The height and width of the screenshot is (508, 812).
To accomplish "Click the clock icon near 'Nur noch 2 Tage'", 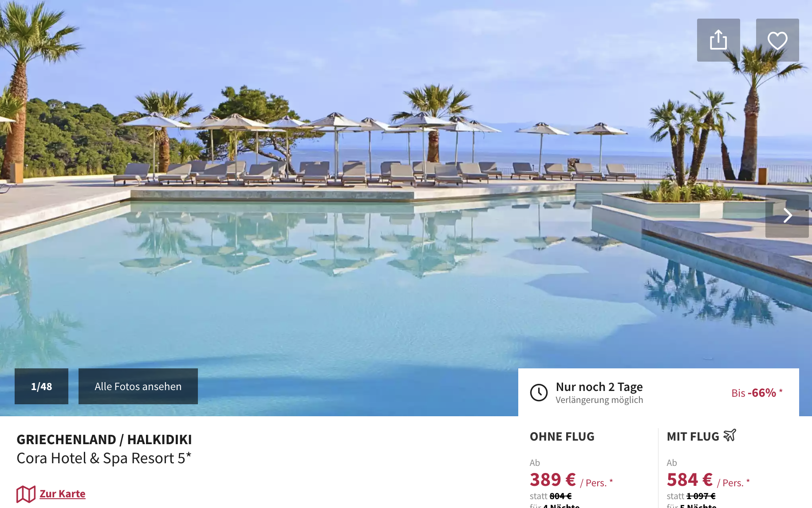I will (539, 392).
